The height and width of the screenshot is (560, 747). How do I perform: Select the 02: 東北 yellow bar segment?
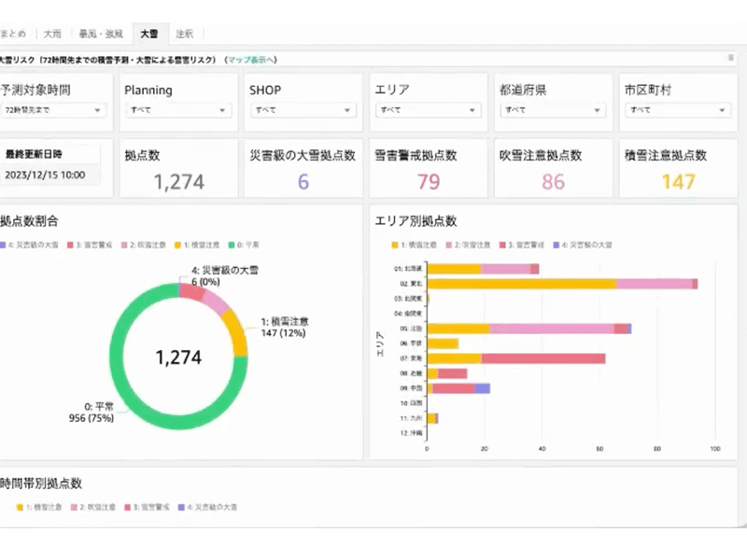pyautogui.click(x=521, y=284)
